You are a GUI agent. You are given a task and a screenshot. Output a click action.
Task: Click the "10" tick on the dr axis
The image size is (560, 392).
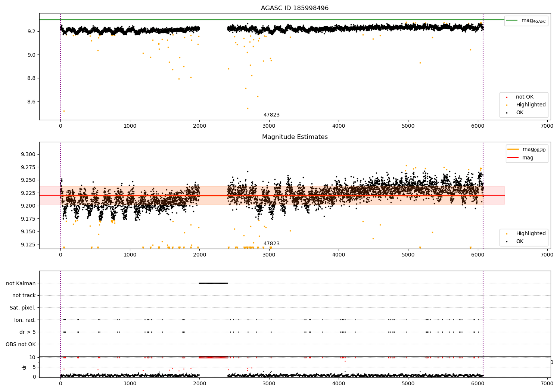(x=32, y=357)
